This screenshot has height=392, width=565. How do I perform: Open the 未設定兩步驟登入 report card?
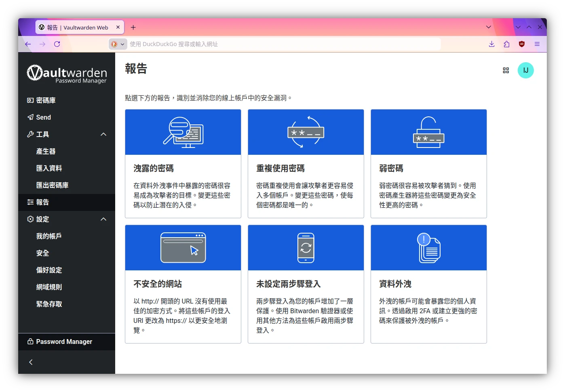tap(306, 284)
